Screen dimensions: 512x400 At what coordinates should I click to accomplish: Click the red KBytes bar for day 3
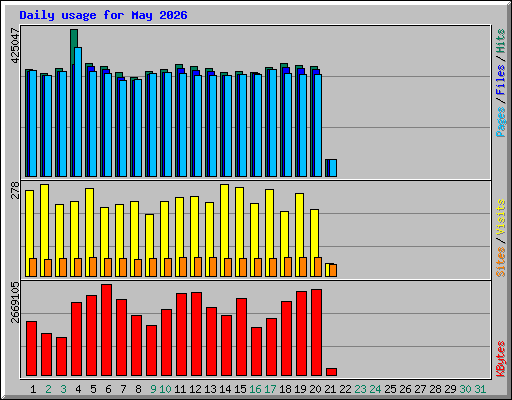click(62, 357)
